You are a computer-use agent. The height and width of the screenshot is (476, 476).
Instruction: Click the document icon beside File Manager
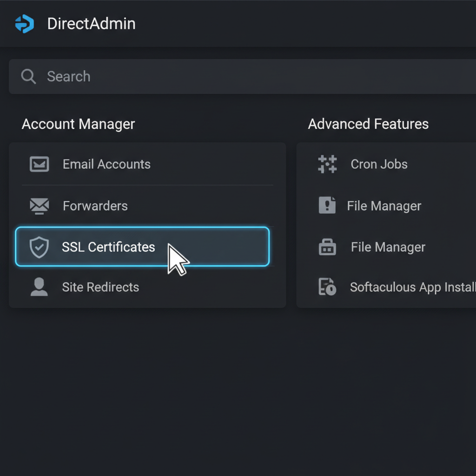(327, 205)
